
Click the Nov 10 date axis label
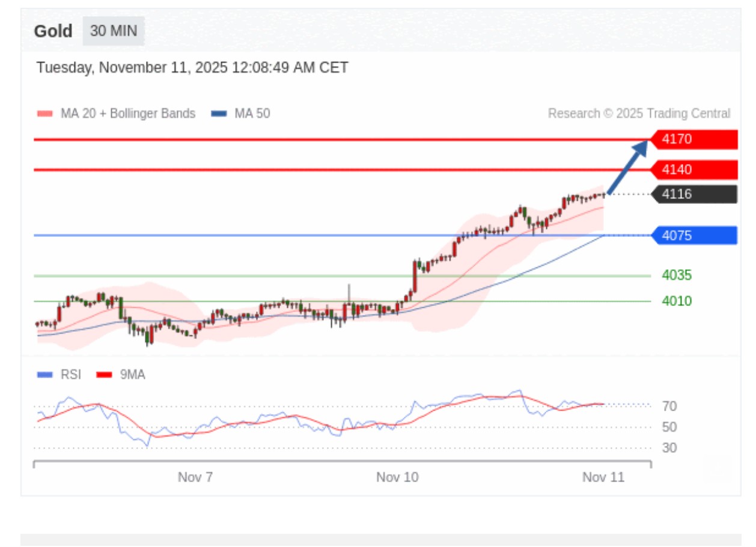pyautogui.click(x=397, y=477)
